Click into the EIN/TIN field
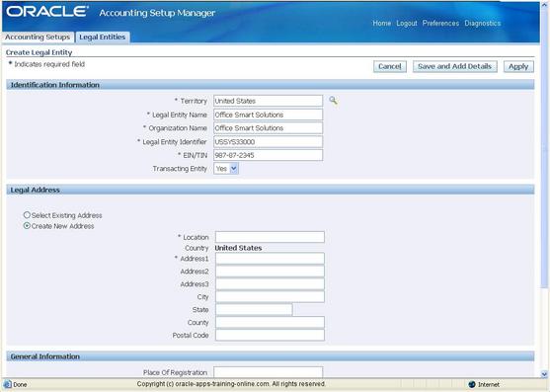Screen dimensions: 550x392 tap(268, 155)
